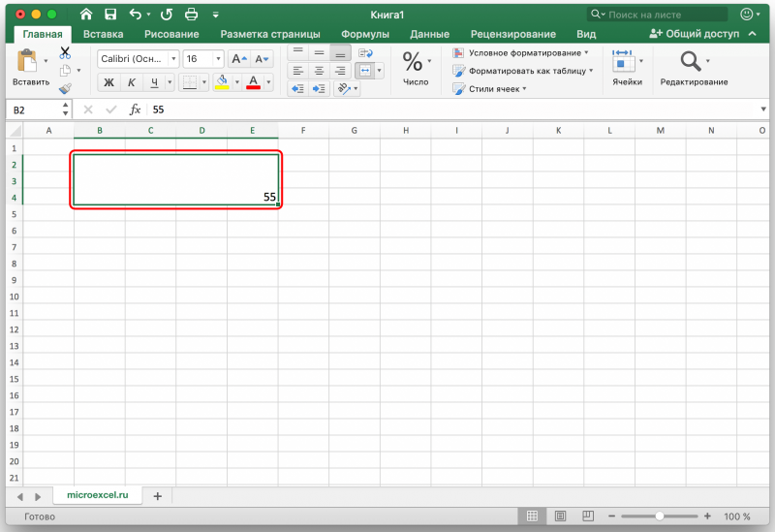Click the zoom slider handle

coord(660,516)
